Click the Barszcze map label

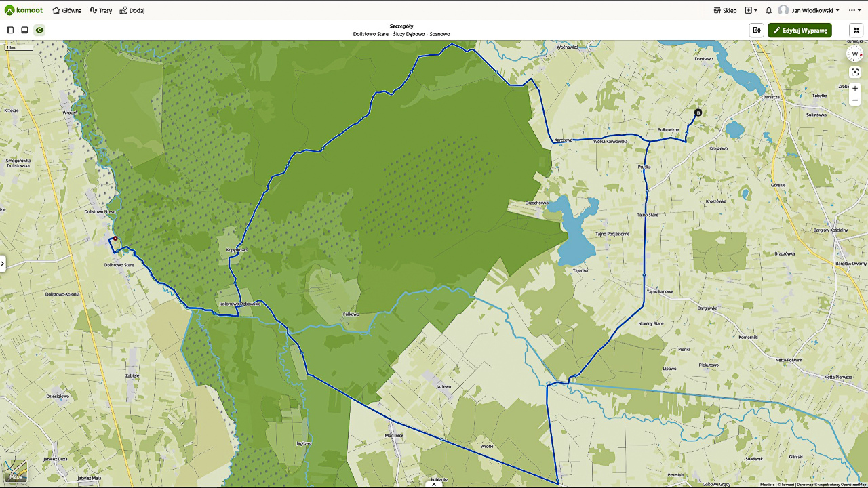(772, 97)
